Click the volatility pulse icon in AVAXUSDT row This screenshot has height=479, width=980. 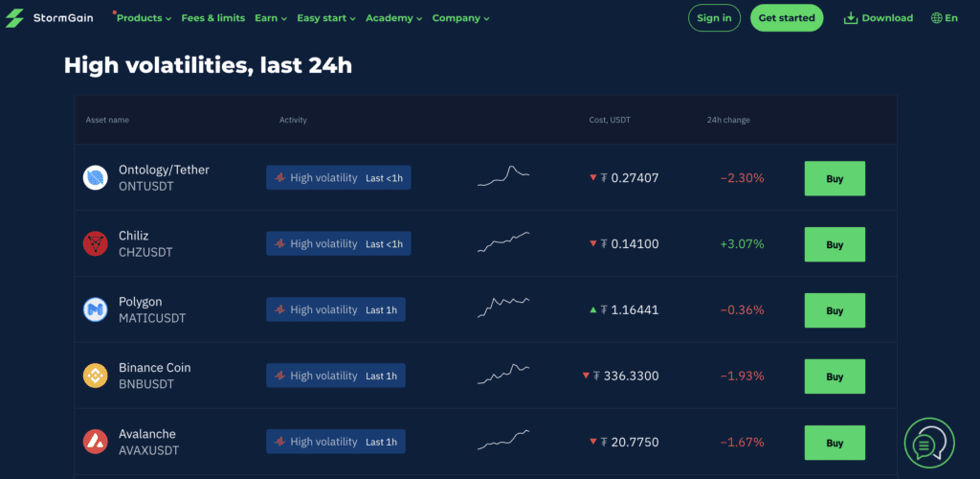pyautogui.click(x=280, y=442)
